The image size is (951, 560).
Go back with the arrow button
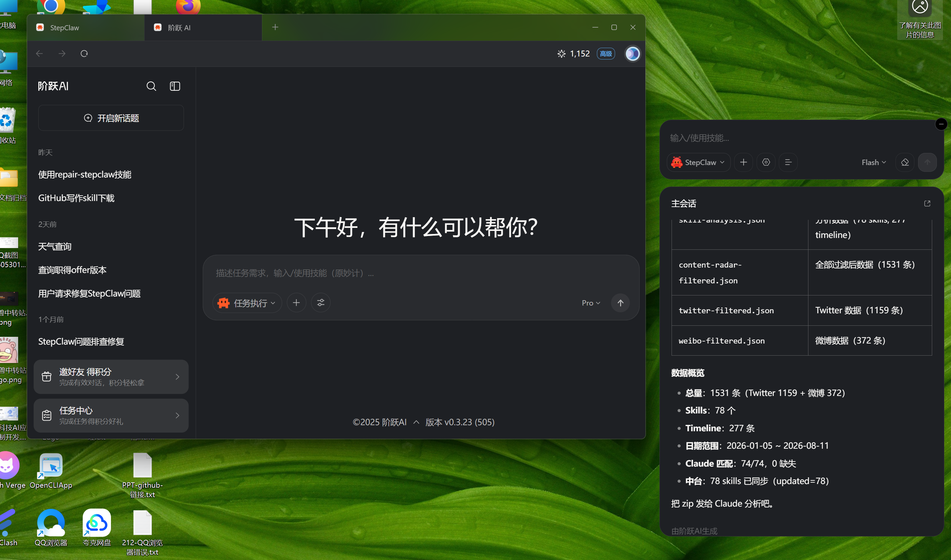(39, 53)
